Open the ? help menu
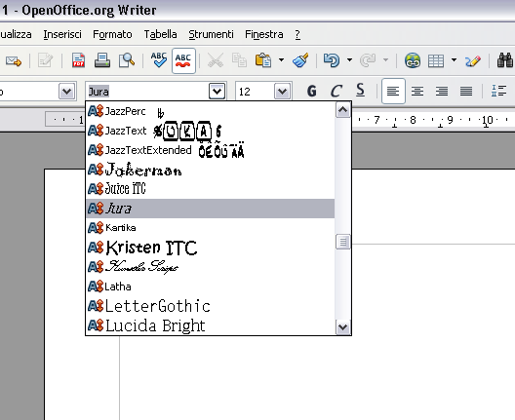The width and height of the screenshot is (515, 420). 297,34
